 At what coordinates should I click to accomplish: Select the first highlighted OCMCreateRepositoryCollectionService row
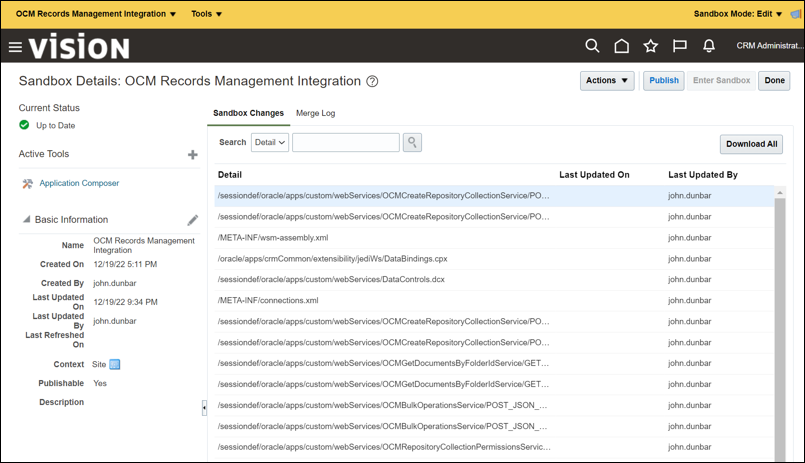(x=494, y=196)
